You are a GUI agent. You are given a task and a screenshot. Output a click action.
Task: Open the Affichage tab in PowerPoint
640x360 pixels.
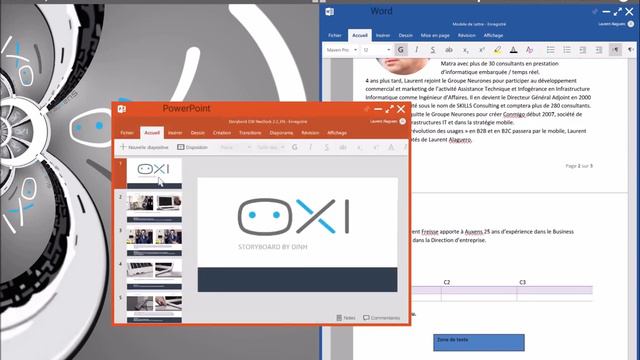tap(337, 133)
